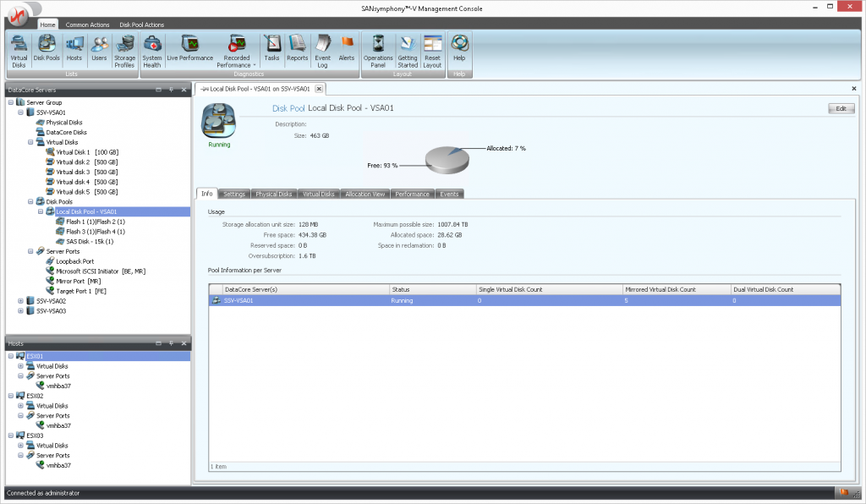Open the Operations Panel
The image size is (866, 504).
[378, 49]
